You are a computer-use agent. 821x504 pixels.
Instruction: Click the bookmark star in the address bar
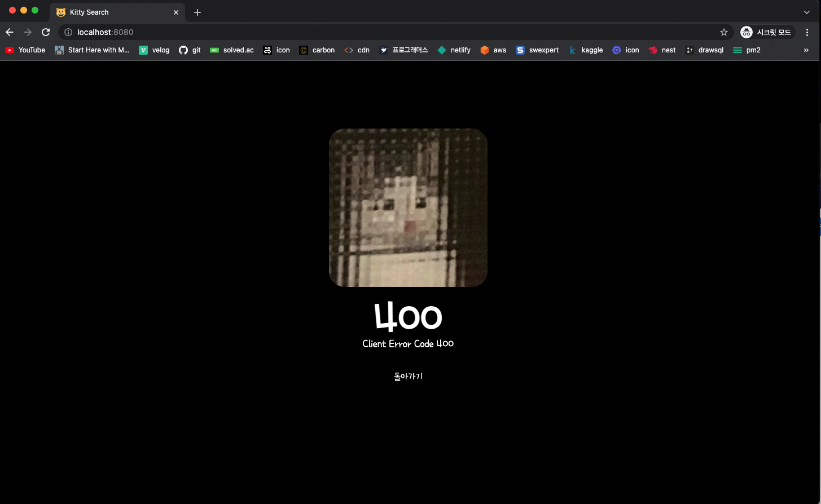click(724, 32)
